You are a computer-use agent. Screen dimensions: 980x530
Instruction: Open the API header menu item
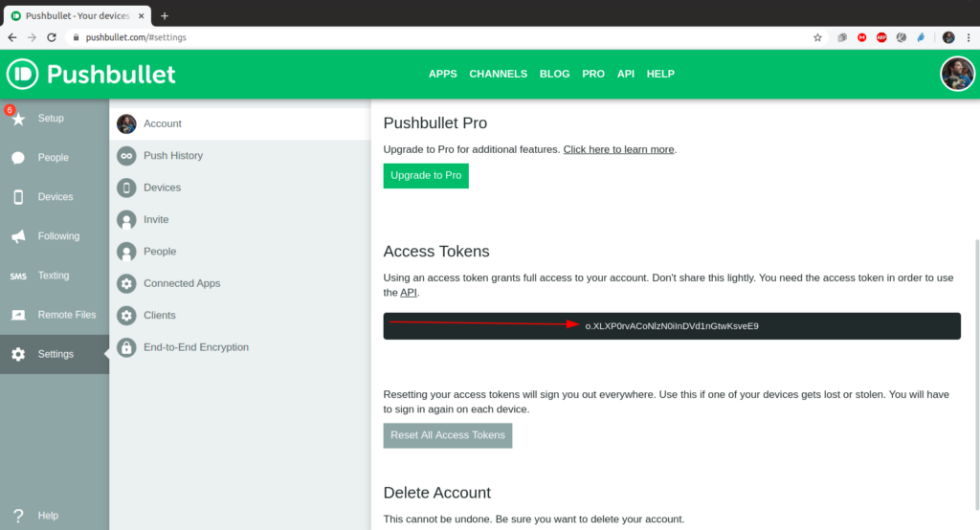tap(626, 74)
